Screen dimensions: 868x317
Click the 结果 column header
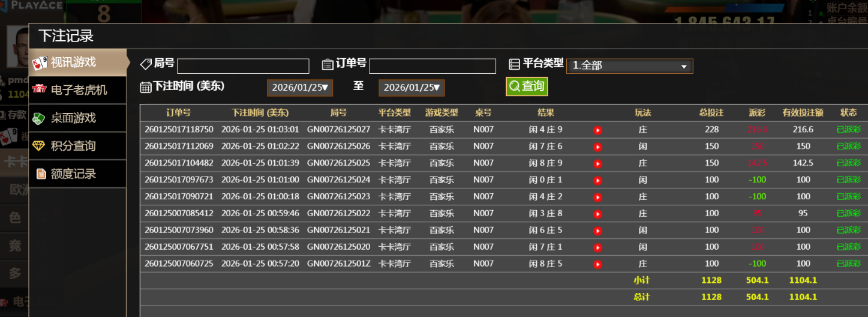coord(546,112)
